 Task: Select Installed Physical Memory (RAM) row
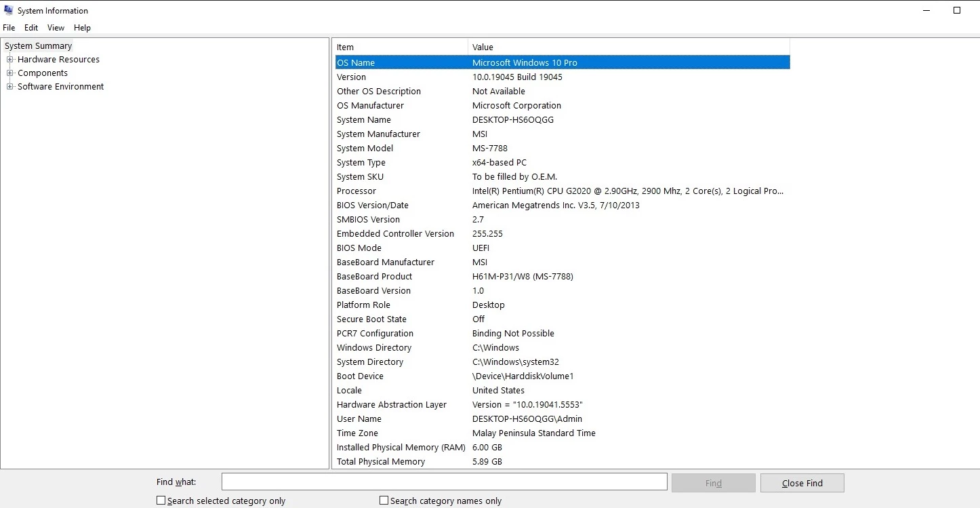[x=562, y=447]
